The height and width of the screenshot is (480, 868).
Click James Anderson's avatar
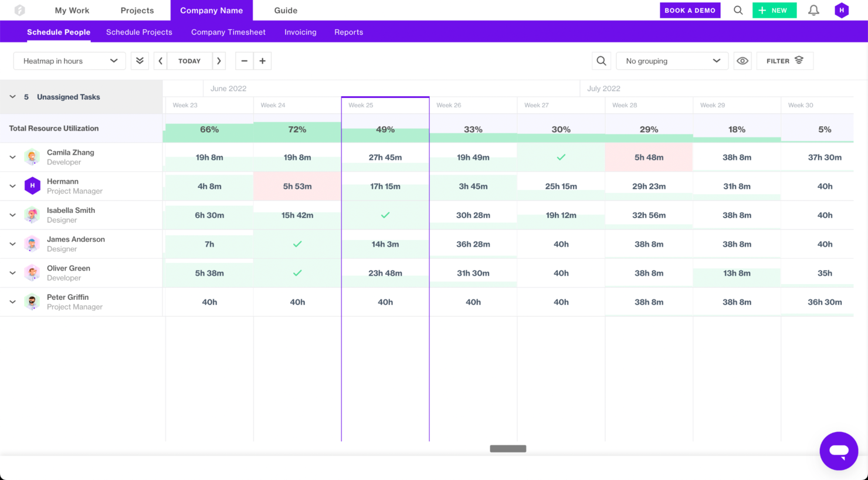tap(32, 244)
